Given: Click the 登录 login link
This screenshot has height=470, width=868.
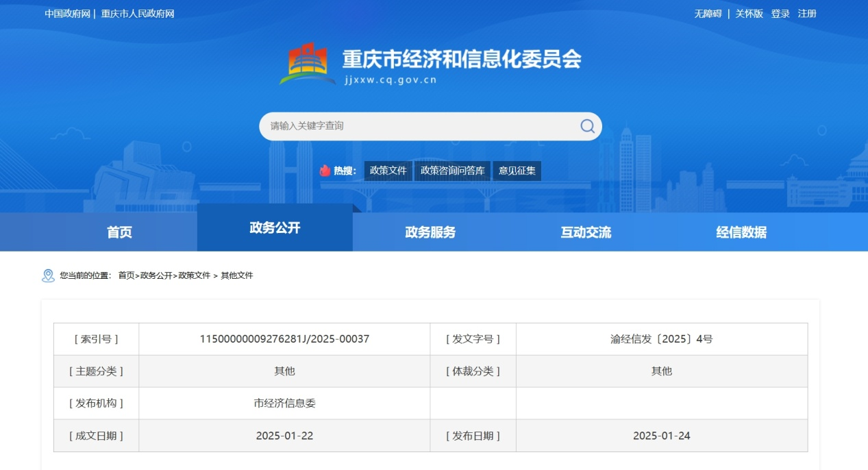Looking at the screenshot, I should coord(780,14).
